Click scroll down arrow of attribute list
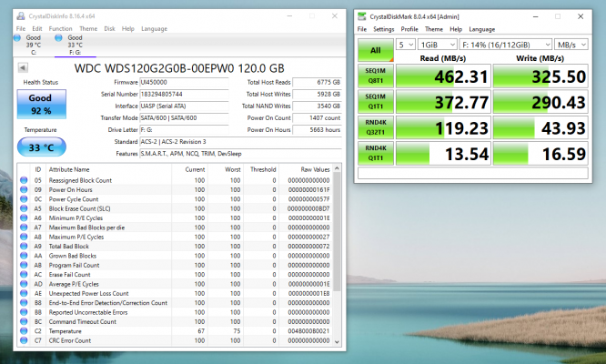The height and width of the screenshot is (364, 606). click(x=337, y=341)
